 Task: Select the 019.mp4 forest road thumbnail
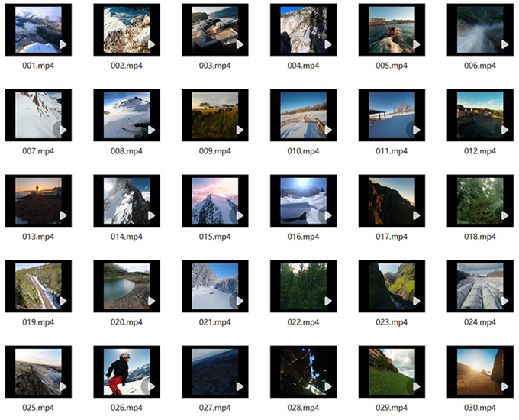[38, 286]
